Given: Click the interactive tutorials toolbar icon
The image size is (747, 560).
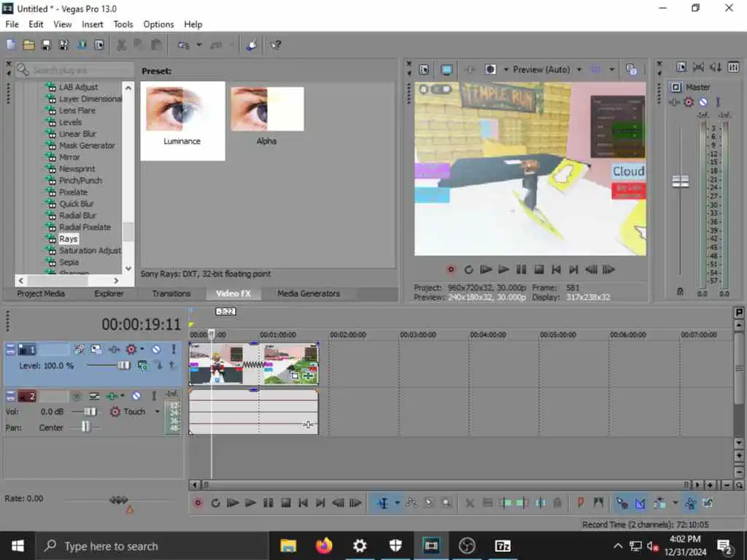Looking at the screenshot, I should 252,44.
